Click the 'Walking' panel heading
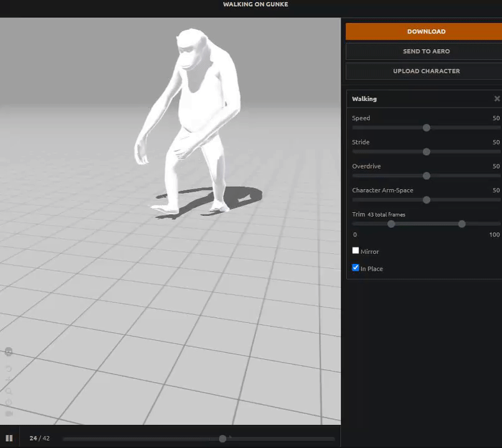The height and width of the screenshot is (448, 502). coord(364,99)
